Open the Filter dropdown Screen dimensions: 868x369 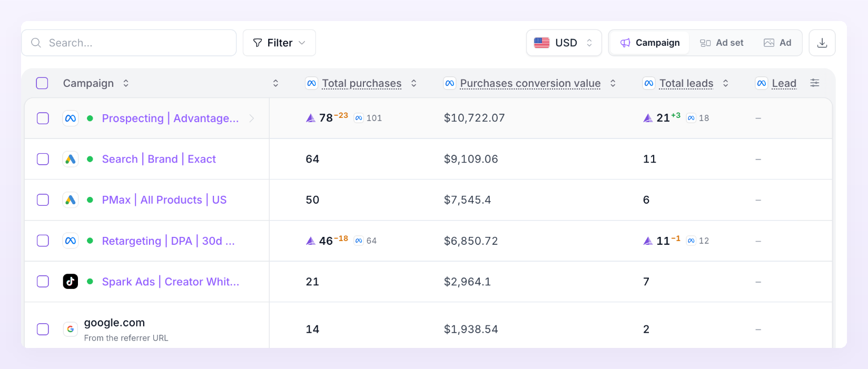[279, 43]
